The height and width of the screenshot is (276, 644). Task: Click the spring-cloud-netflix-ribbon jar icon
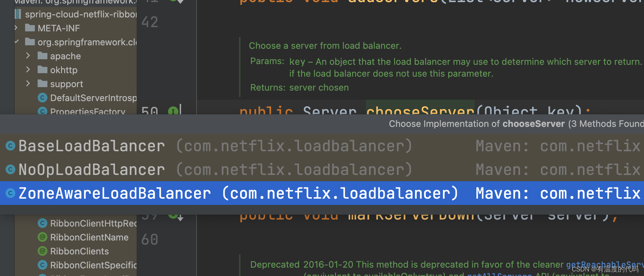pos(17,14)
